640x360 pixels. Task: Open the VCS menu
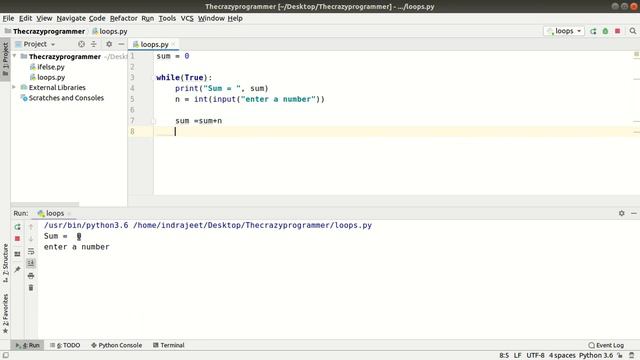(x=187, y=18)
